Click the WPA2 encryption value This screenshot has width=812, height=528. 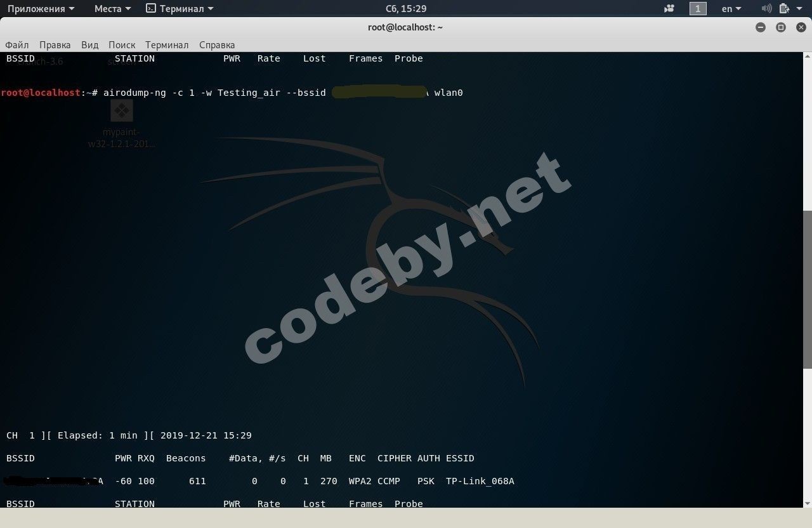pyautogui.click(x=360, y=481)
